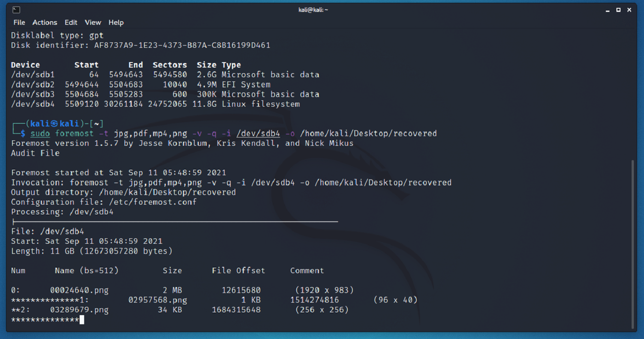
Task: Click the underlined /dev/sdb4 path in the command
Action: click(x=258, y=133)
